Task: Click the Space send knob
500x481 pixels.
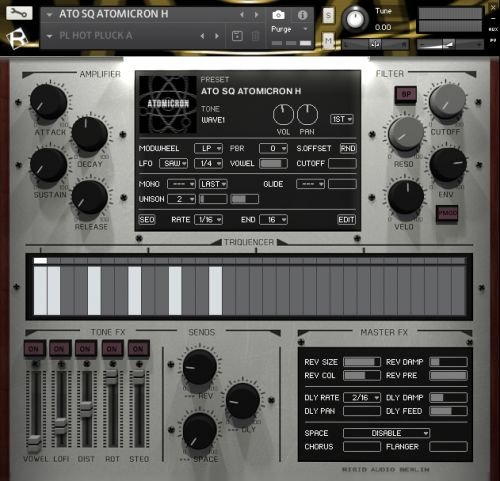Action: (200, 431)
